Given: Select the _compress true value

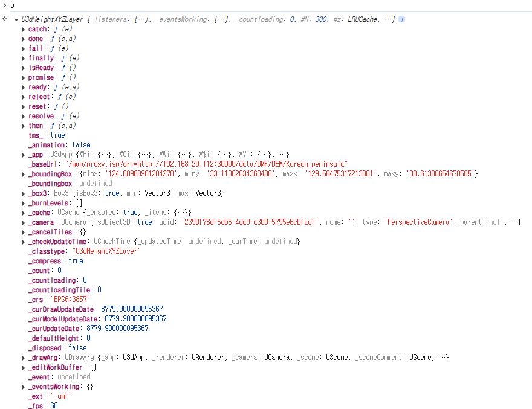Looking at the screenshot, I should click(x=76, y=261).
